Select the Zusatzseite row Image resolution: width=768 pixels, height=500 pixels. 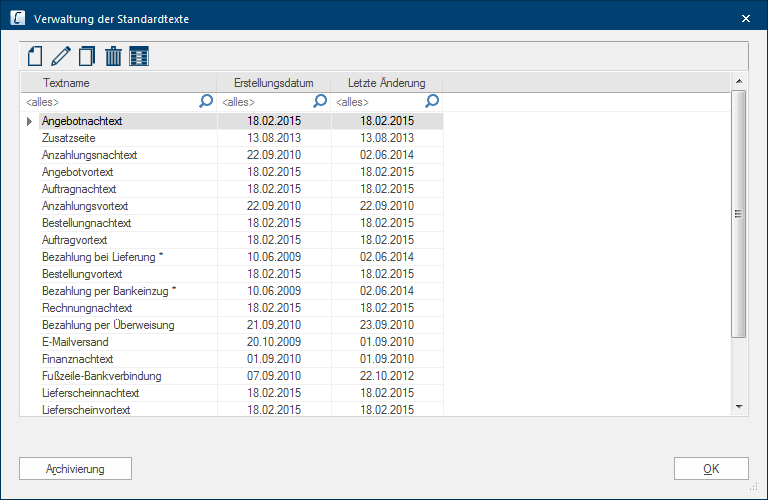coord(68,138)
